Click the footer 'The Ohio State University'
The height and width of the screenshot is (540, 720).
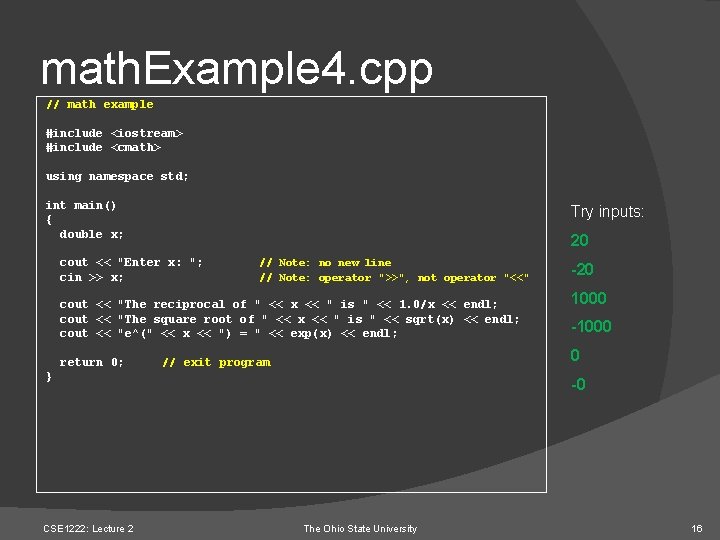click(360, 529)
